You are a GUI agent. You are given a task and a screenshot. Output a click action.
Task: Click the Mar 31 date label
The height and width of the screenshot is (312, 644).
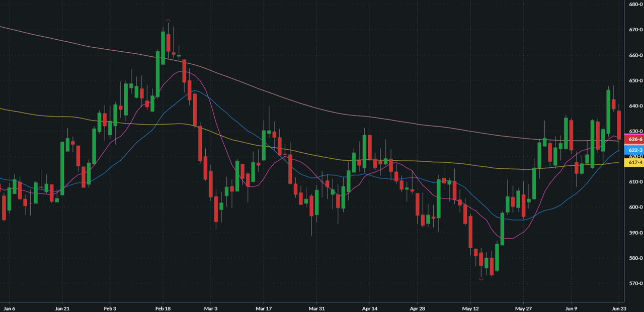[x=316, y=308]
